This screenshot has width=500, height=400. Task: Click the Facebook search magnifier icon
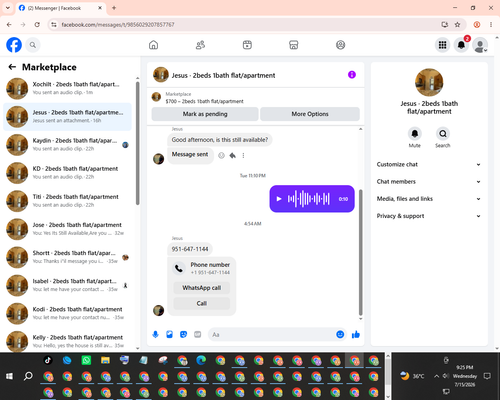point(33,45)
